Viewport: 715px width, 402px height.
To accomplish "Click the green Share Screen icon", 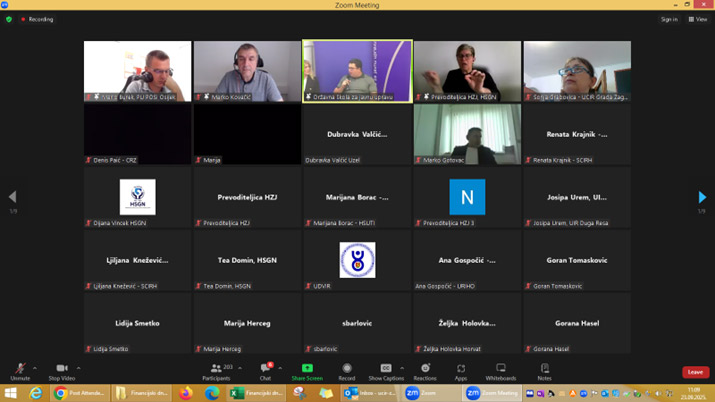I will [x=307, y=369].
